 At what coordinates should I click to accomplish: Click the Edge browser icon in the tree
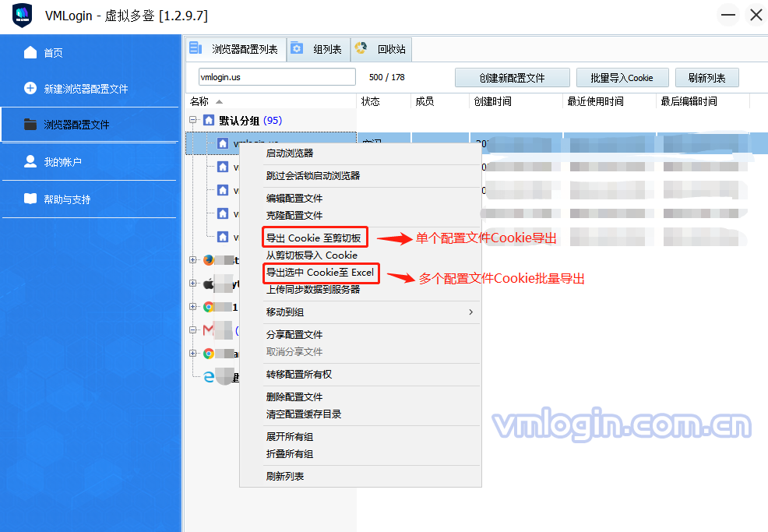[209, 377]
